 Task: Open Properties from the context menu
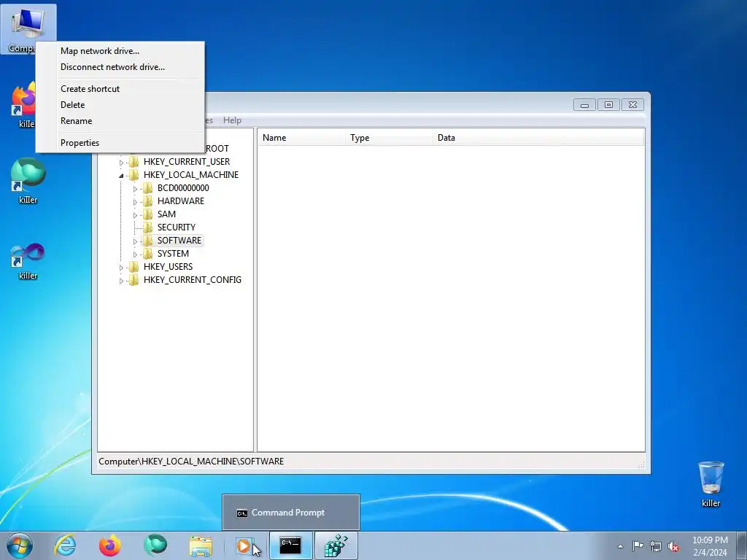(x=80, y=143)
